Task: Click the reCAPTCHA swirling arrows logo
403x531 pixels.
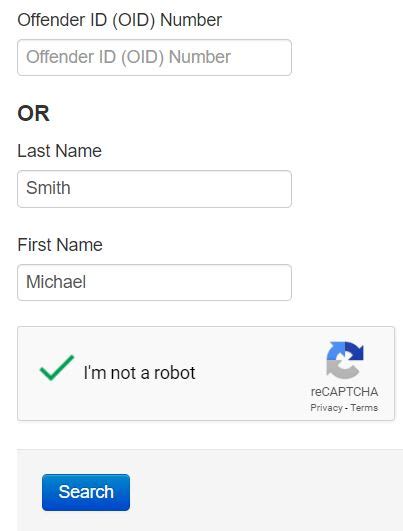Action: coord(345,360)
